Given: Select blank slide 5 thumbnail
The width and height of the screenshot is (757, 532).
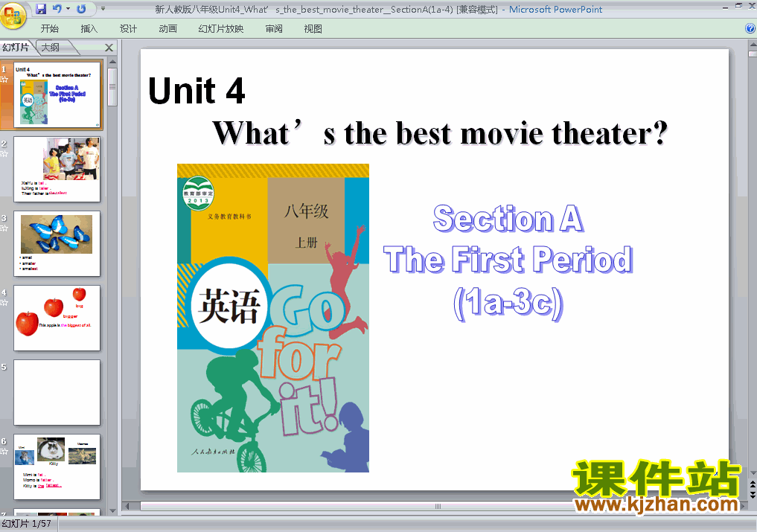Looking at the screenshot, I should (x=57, y=392).
